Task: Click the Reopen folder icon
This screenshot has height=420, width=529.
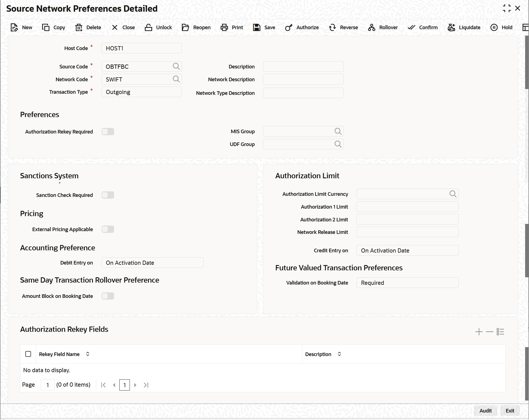Action: 185,28
